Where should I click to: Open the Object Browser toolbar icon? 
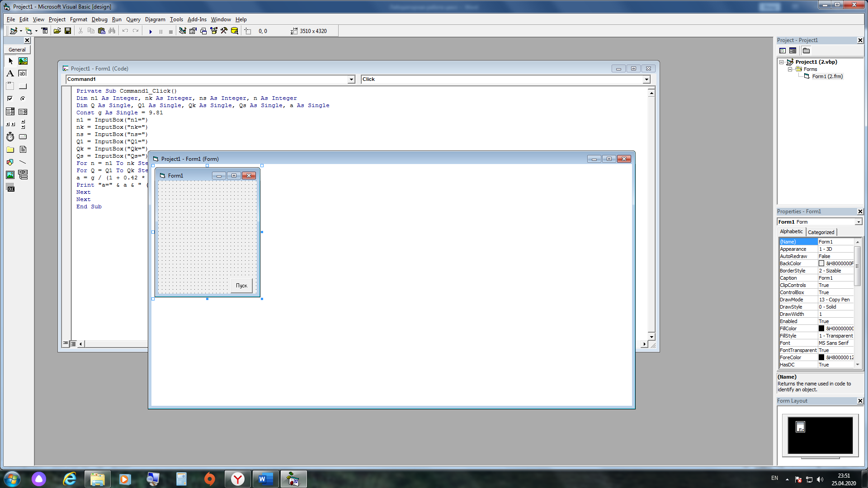[x=214, y=31]
